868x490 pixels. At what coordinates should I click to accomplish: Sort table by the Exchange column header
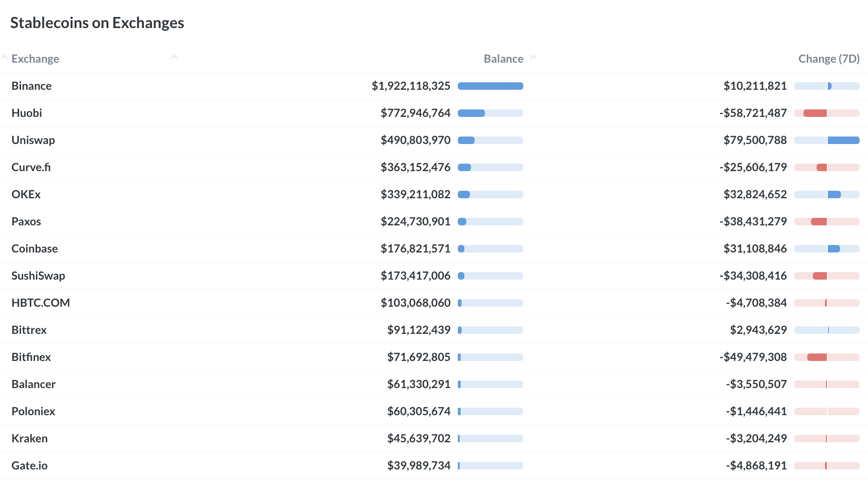pyautogui.click(x=36, y=59)
